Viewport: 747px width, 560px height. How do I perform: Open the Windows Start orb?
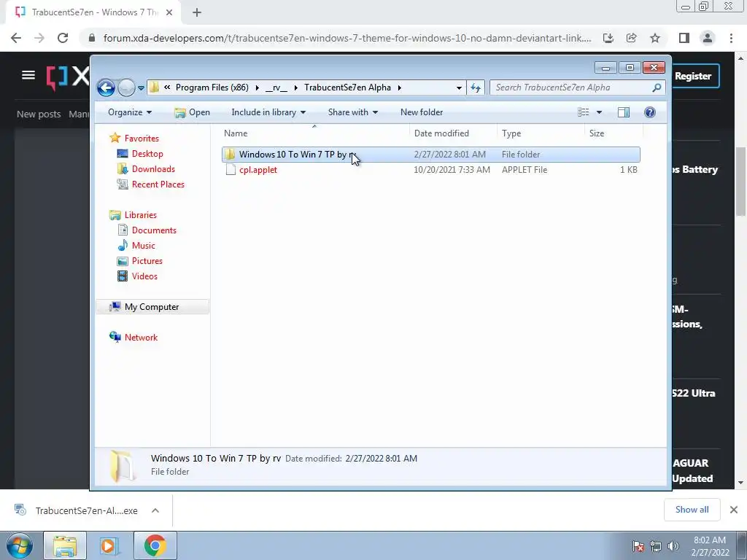(x=20, y=545)
